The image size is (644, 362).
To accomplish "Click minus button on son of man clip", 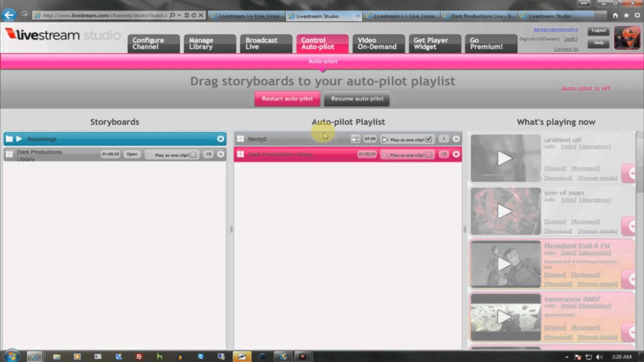I will (x=629, y=226).
